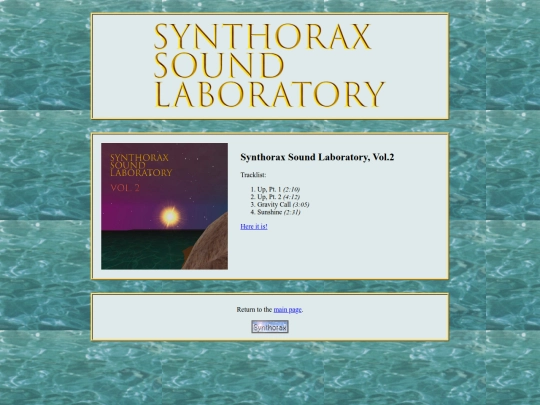
Task: Click the Synthorax Sound Laboratory banner logo
Action: 269,65
